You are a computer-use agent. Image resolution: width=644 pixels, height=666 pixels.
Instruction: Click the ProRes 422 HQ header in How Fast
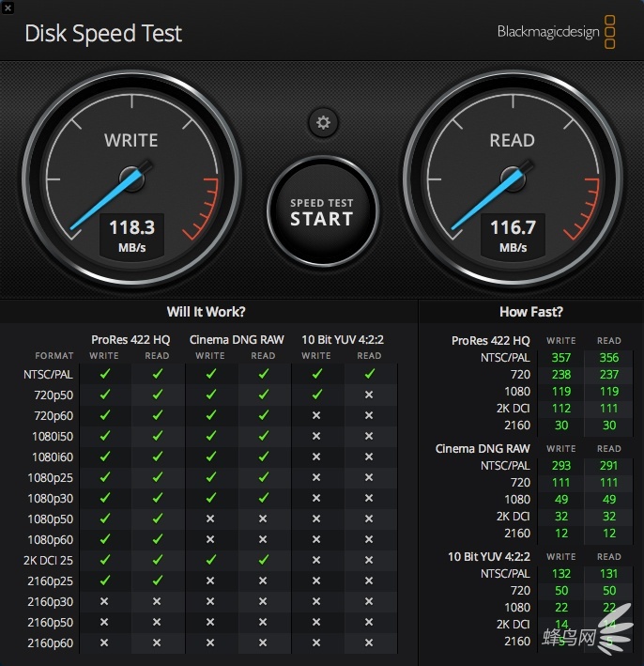[491, 341]
